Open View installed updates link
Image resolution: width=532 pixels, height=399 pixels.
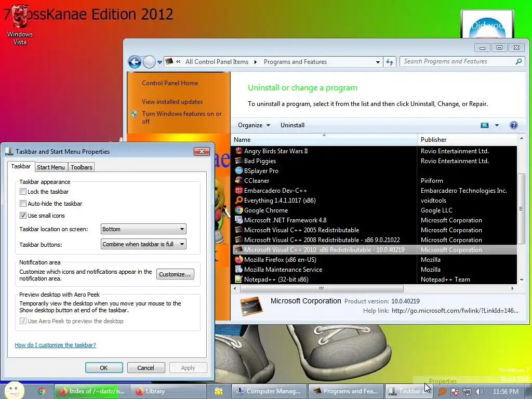click(x=172, y=102)
